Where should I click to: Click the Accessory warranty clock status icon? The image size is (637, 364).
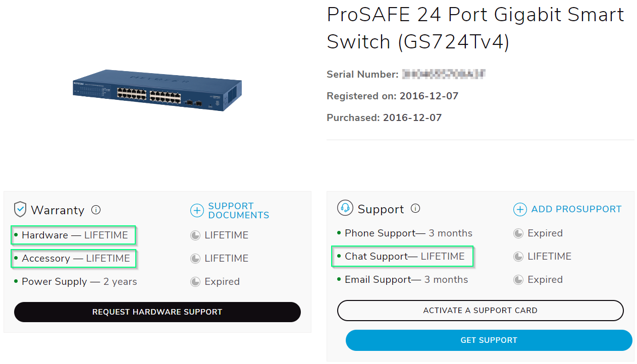pyautogui.click(x=195, y=259)
